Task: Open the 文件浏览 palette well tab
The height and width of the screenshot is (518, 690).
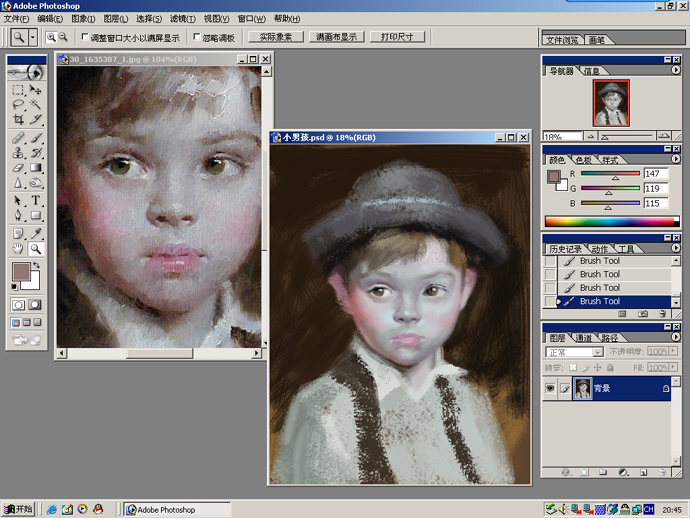Action: (x=562, y=40)
